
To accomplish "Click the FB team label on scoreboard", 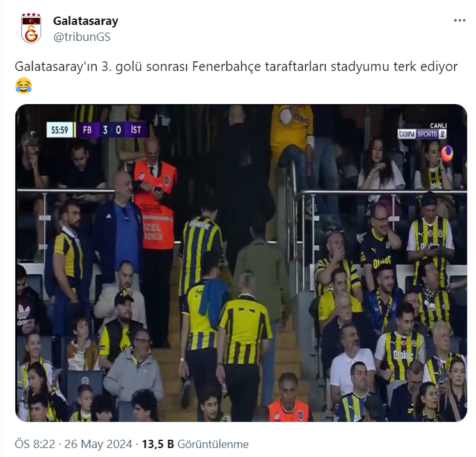I will click(88, 130).
